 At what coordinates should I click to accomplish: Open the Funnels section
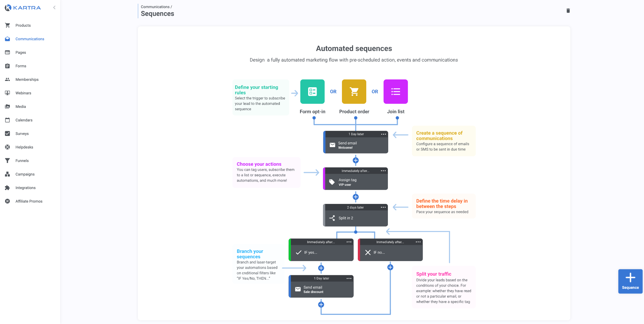(22, 161)
